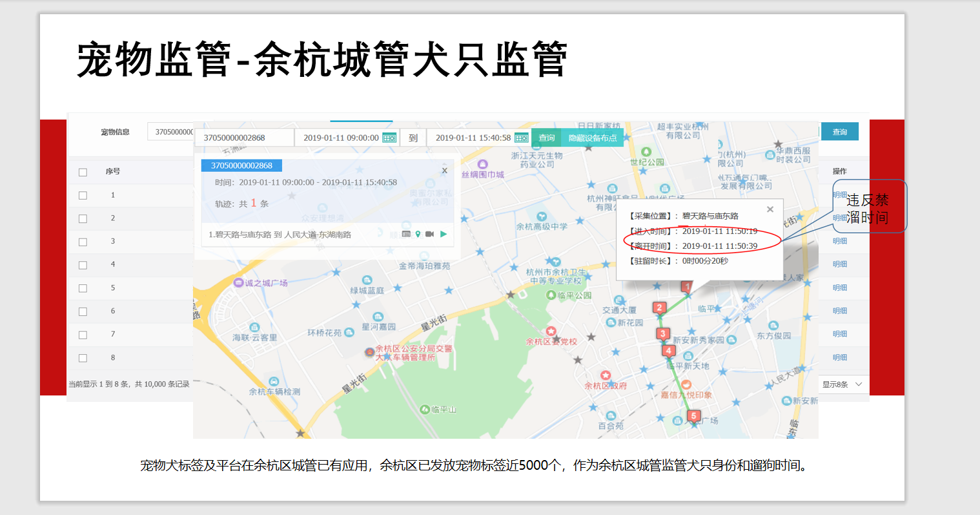This screenshot has height=515, width=980.
Task: Toggle the select-all checkbox in table header
Action: point(82,171)
